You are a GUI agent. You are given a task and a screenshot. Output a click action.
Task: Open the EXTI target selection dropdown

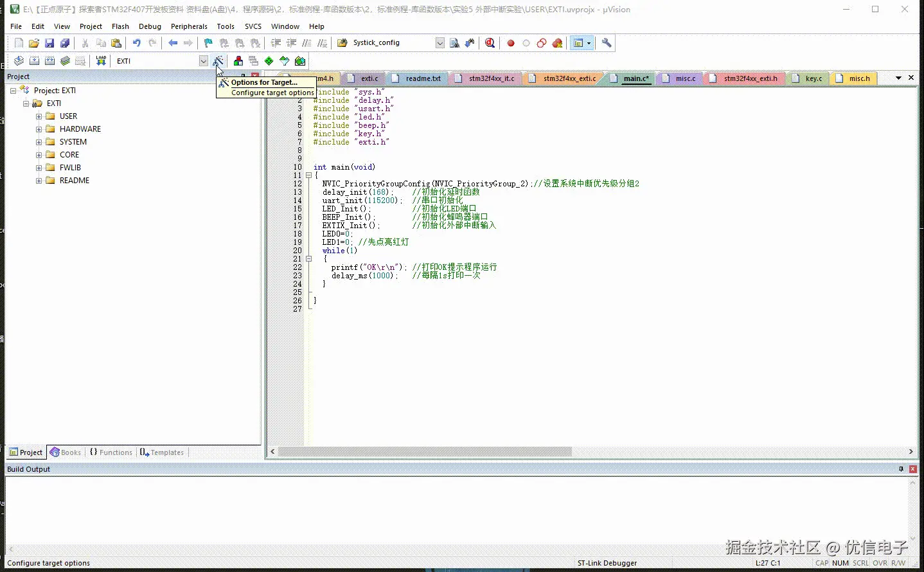pos(203,61)
